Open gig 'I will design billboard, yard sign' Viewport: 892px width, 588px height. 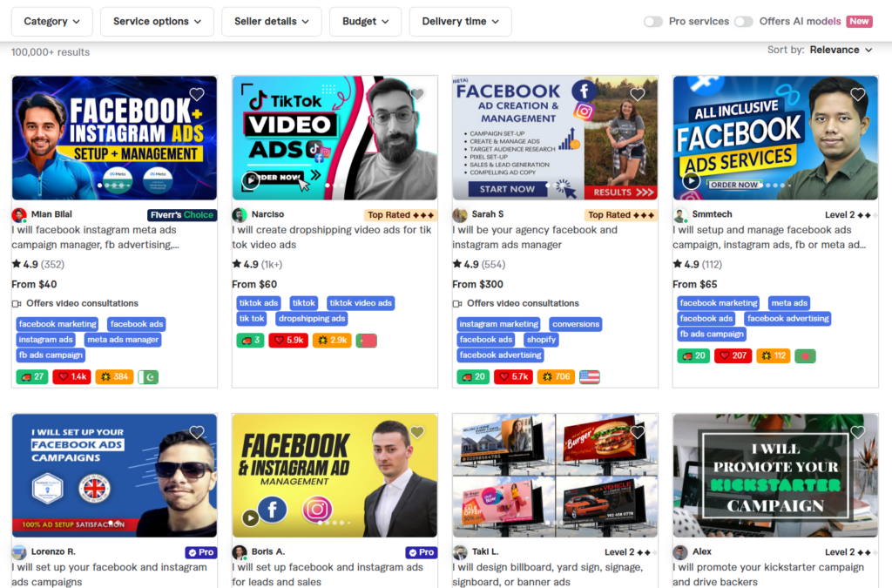(547, 574)
